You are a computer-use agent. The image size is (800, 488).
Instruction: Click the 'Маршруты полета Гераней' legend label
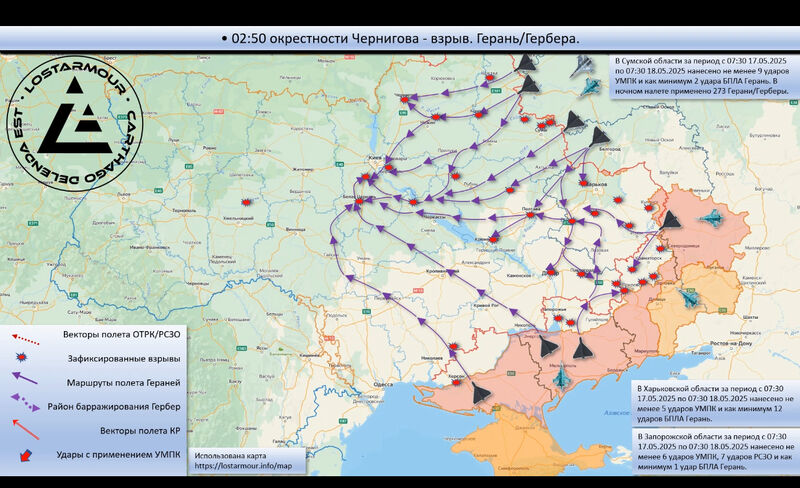(x=121, y=383)
